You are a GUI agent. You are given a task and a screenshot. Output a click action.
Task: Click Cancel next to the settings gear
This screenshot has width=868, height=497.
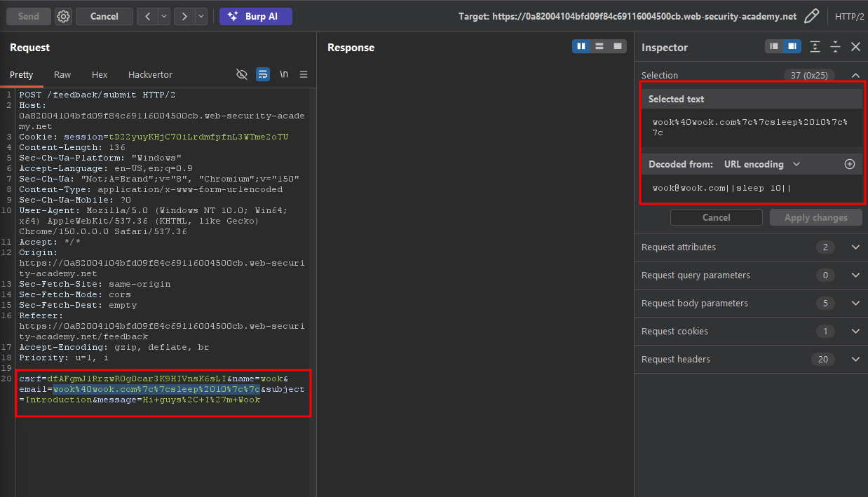point(104,16)
